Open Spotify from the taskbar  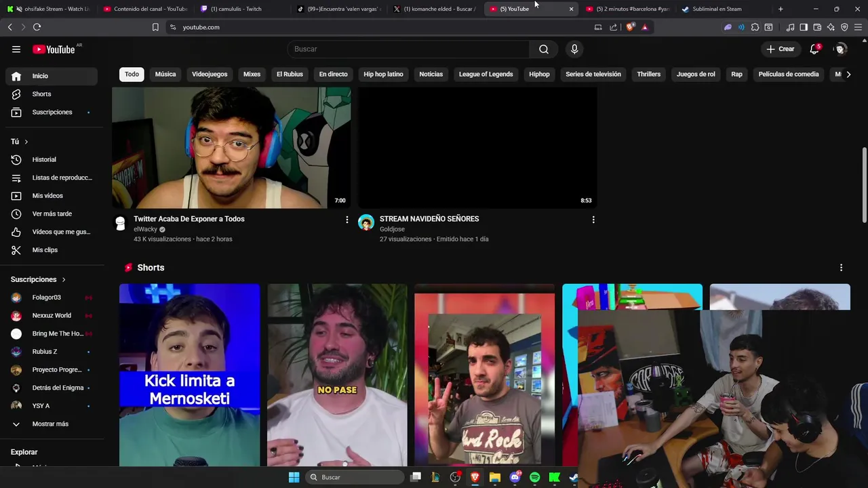pyautogui.click(x=534, y=477)
